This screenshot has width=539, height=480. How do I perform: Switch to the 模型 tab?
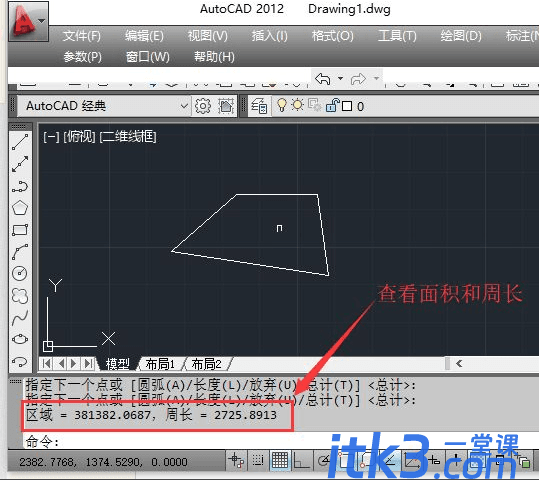tap(118, 364)
